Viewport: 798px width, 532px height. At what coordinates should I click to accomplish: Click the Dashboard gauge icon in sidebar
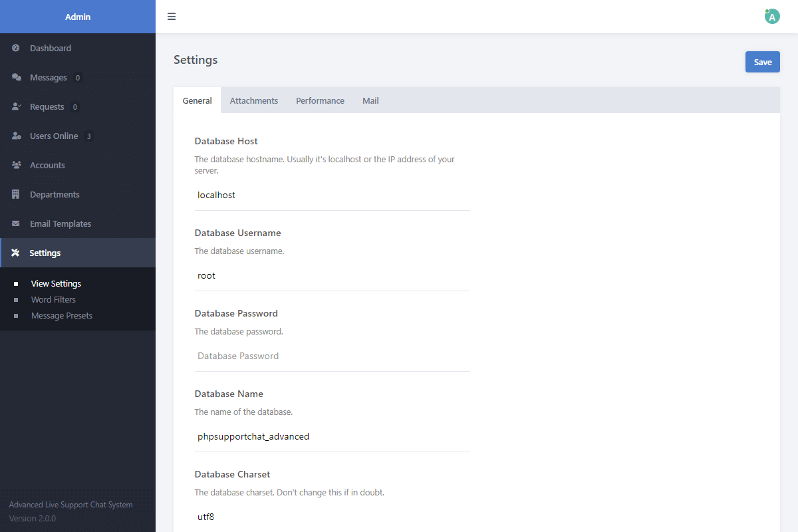[x=16, y=48]
